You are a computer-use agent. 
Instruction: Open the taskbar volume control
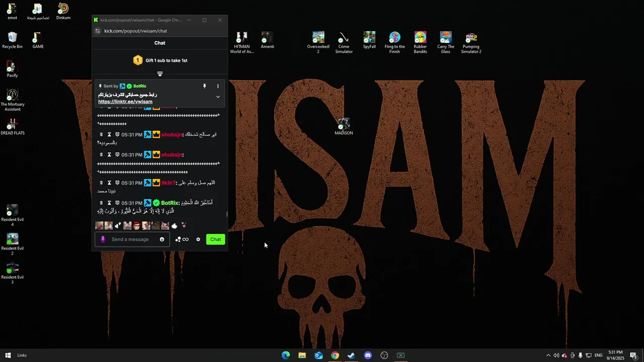556,355
